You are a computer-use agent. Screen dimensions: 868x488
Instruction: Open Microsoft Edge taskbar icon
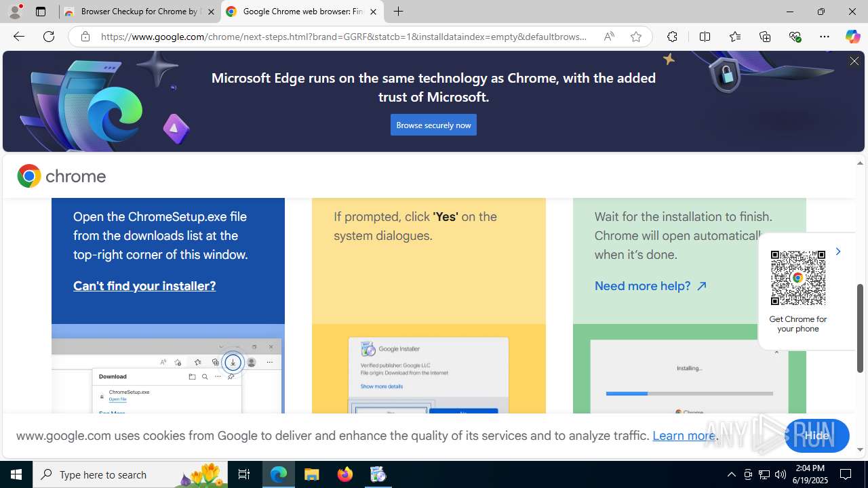click(279, 474)
